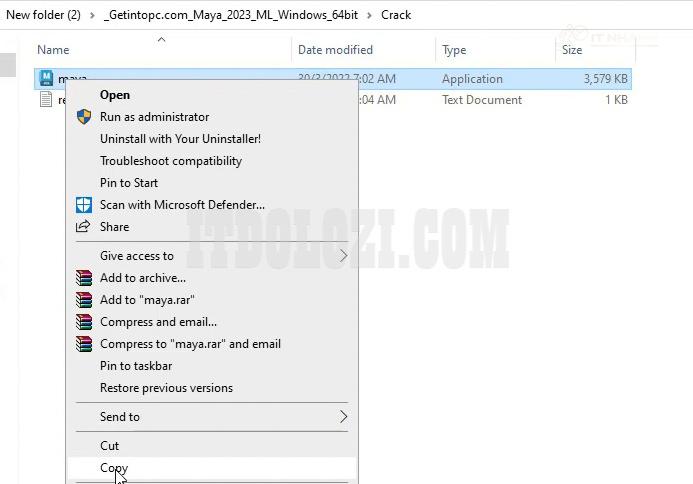Click WinRAR icon beside Add to archive
693x484 pixels.
coord(84,278)
